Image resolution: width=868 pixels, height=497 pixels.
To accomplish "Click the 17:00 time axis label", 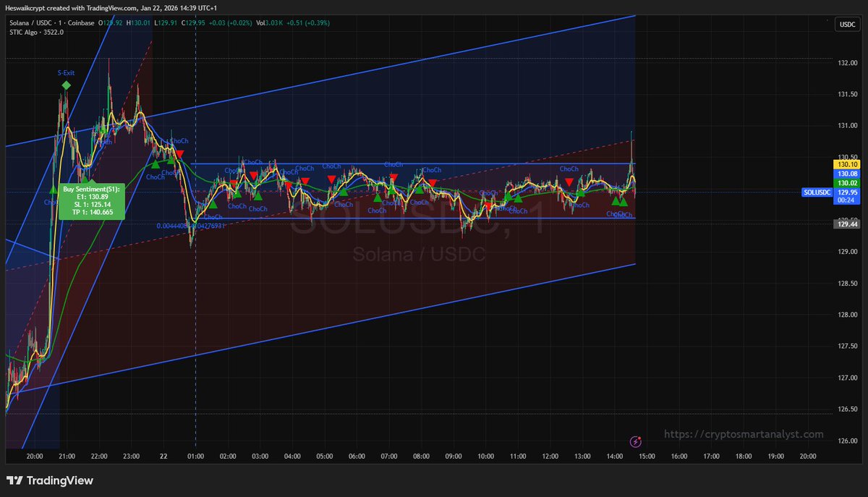I will (x=712, y=456).
